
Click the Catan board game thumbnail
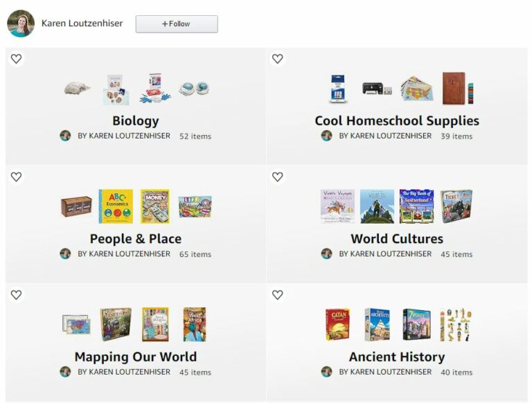pos(338,324)
